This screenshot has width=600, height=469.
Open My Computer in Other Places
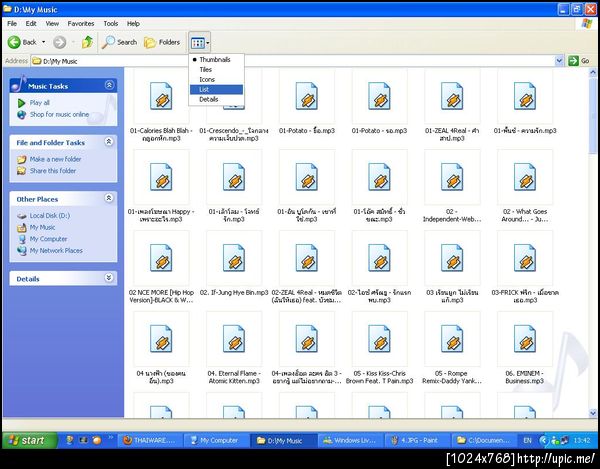click(48, 239)
